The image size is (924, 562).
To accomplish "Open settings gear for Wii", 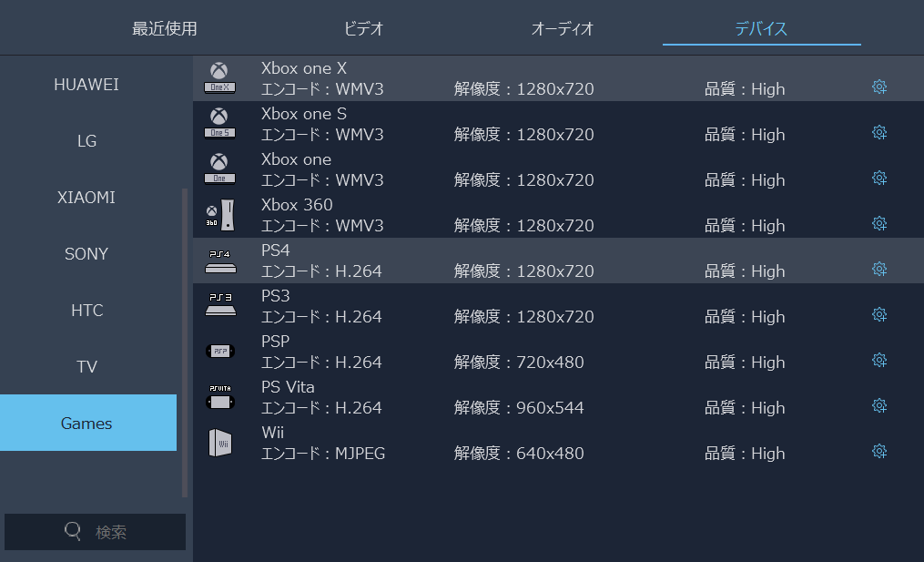I will tap(879, 452).
